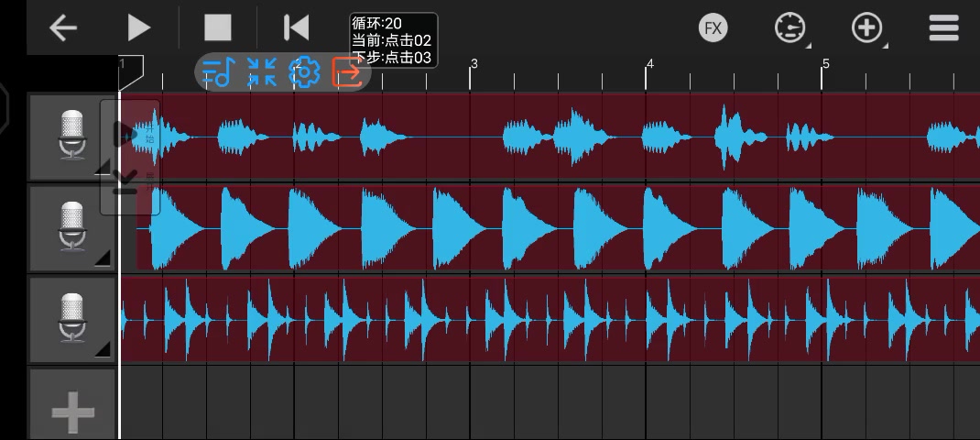Viewport: 980px width, 440px height.
Task: Click the blue music note list icon
Action: point(218,72)
